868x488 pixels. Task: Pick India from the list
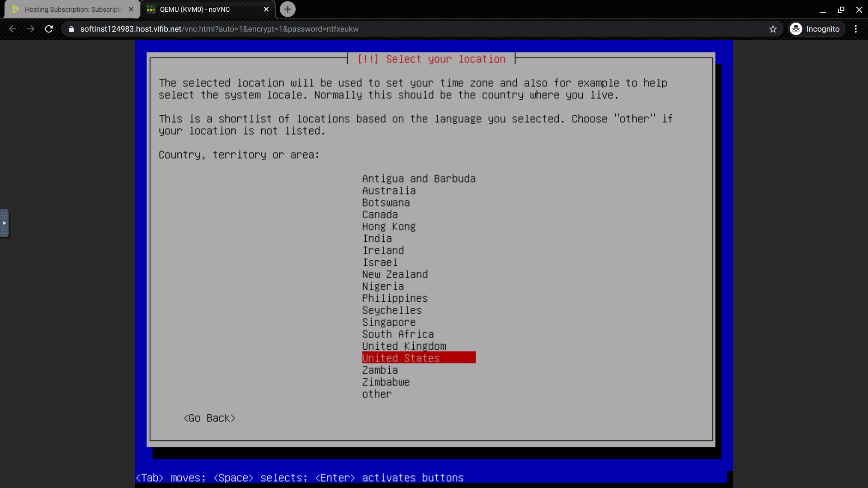pyautogui.click(x=377, y=239)
